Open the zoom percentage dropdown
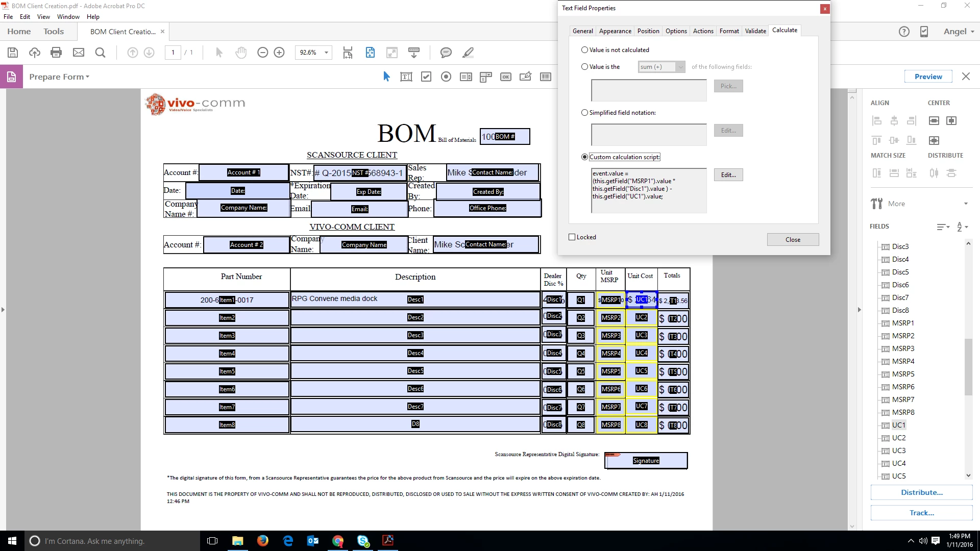 pos(326,53)
